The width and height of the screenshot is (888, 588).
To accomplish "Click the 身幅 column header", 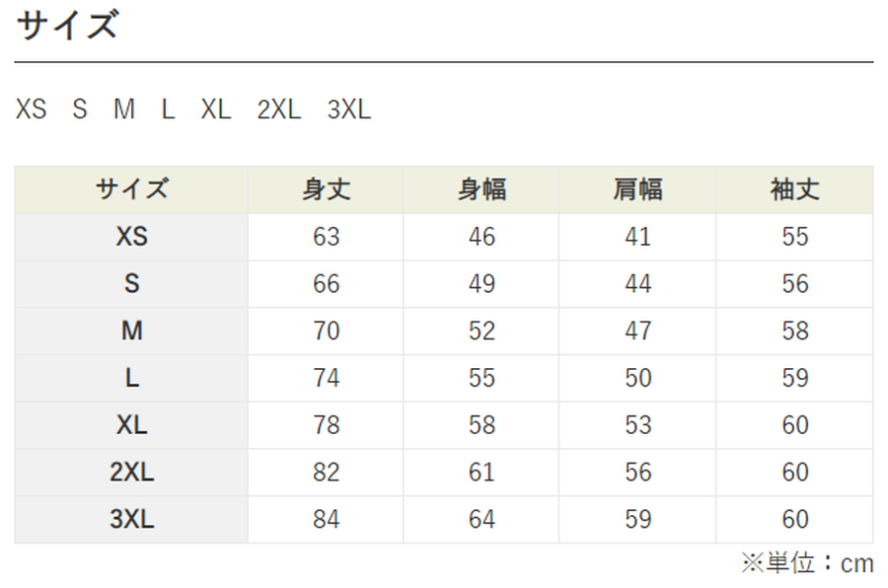I will pos(481,189).
